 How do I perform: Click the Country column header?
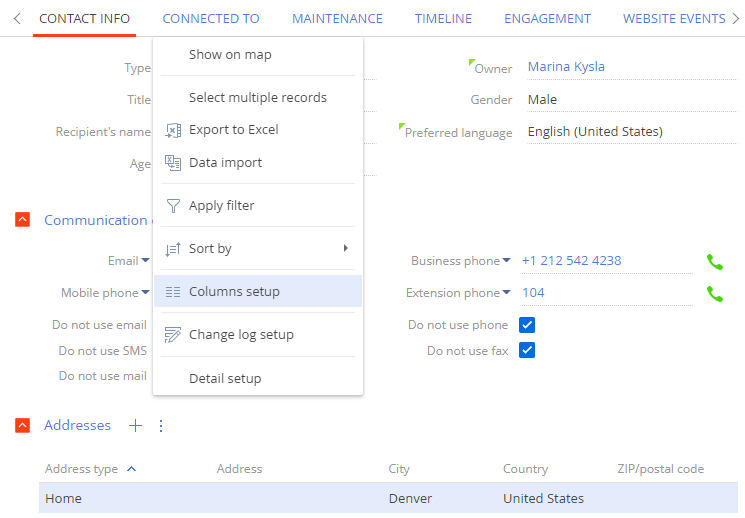pos(525,469)
